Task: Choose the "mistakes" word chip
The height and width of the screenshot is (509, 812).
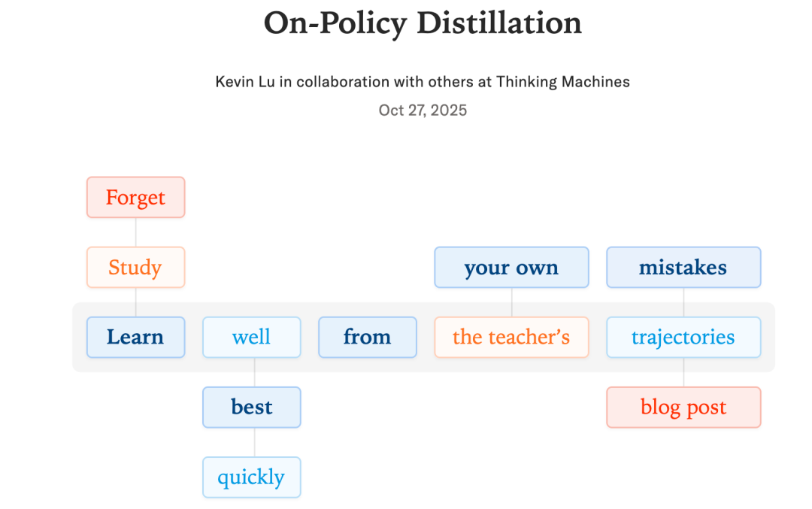Action: (683, 268)
